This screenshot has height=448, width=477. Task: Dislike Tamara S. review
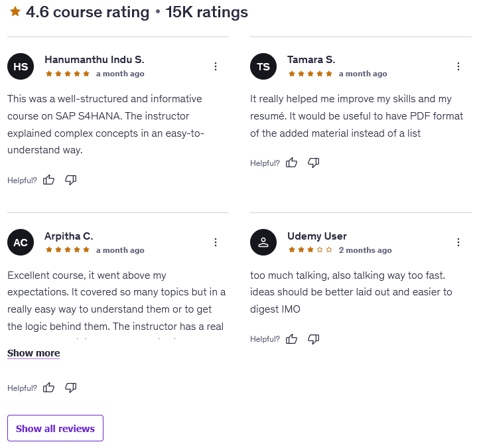pyautogui.click(x=313, y=163)
